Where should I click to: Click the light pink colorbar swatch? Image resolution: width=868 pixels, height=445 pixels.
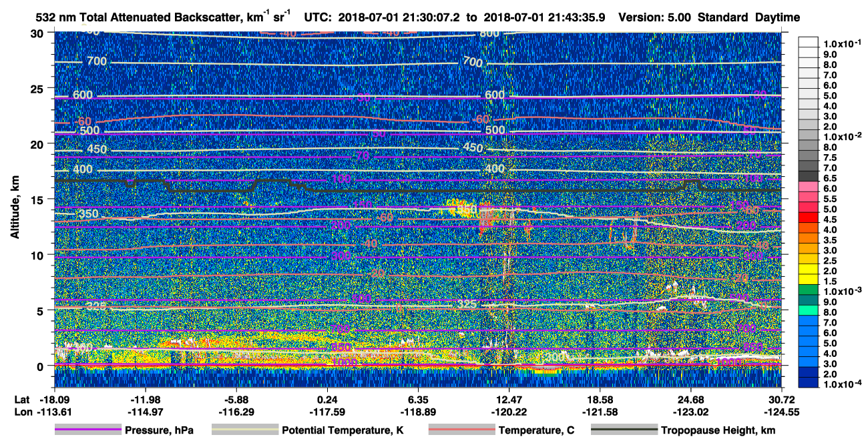click(810, 185)
